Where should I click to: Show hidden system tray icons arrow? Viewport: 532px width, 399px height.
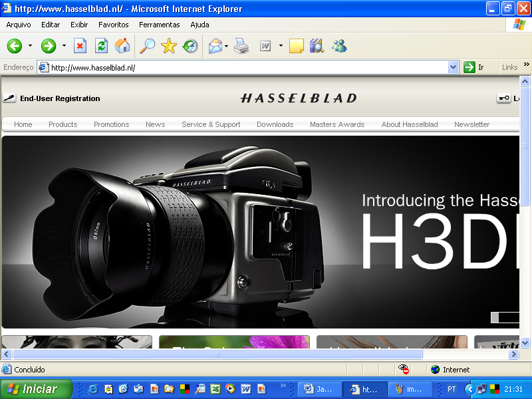tap(470, 389)
